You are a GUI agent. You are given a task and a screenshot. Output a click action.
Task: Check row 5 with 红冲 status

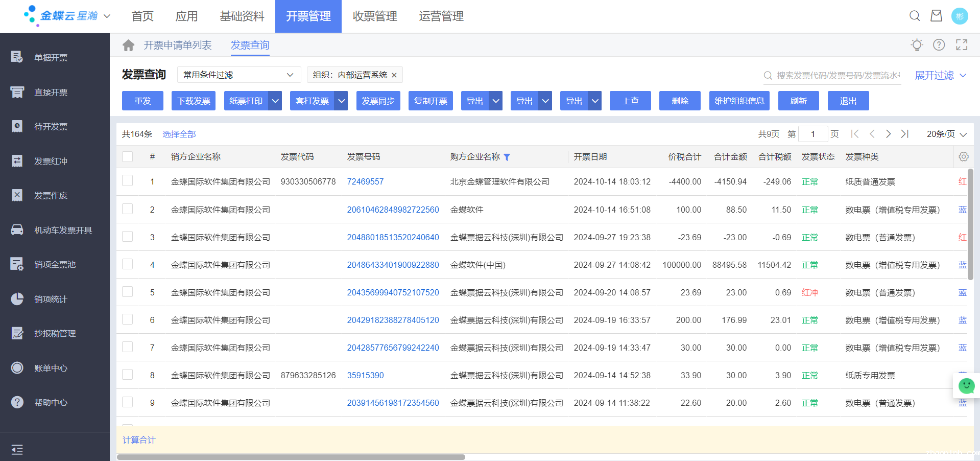[x=128, y=292]
